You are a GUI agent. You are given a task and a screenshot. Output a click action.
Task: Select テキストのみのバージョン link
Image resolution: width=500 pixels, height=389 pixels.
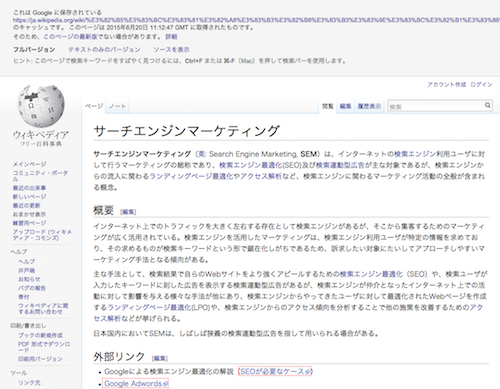[x=104, y=49]
